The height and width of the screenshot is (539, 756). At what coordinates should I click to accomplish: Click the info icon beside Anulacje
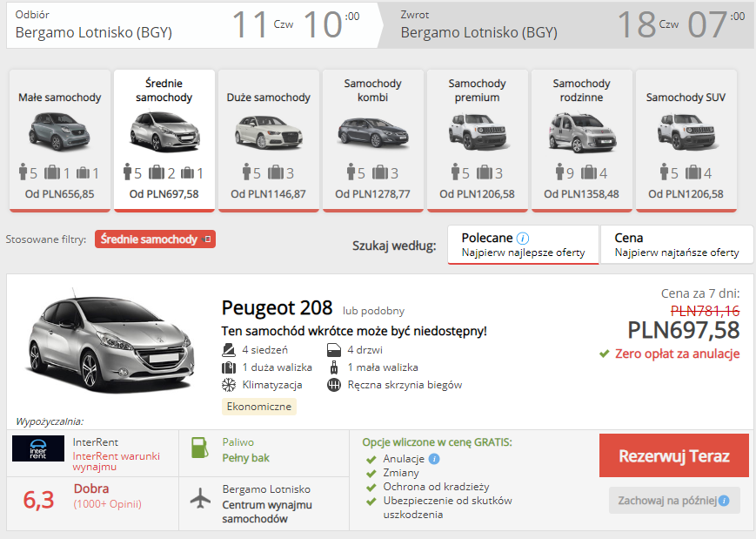point(434,459)
